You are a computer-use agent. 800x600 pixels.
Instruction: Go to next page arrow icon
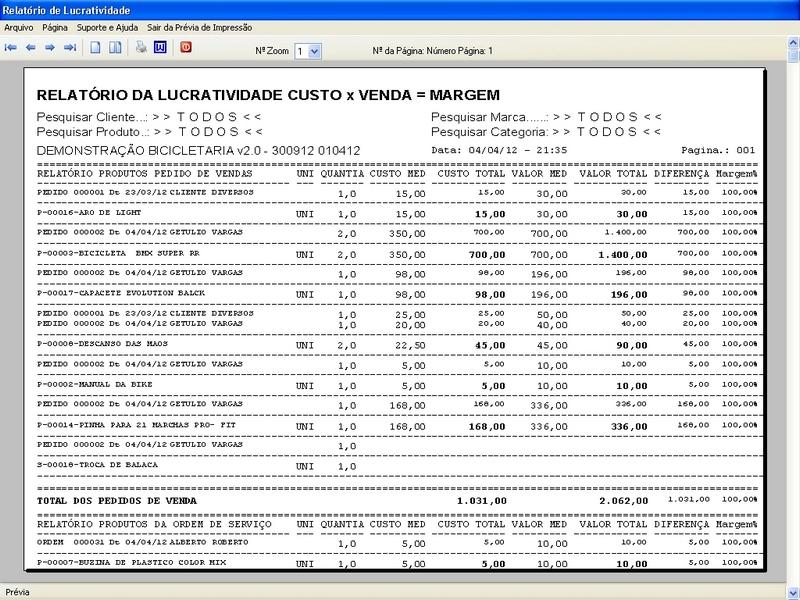pyautogui.click(x=50, y=48)
